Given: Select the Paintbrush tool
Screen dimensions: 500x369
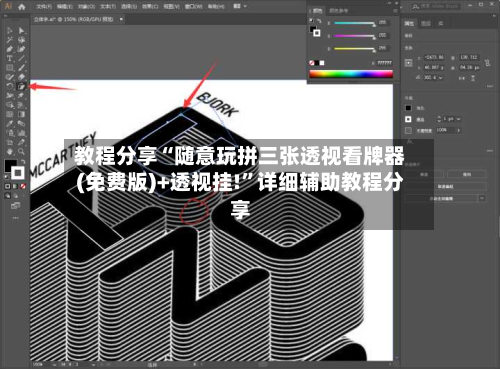Looking at the screenshot, I should (x=21, y=68).
